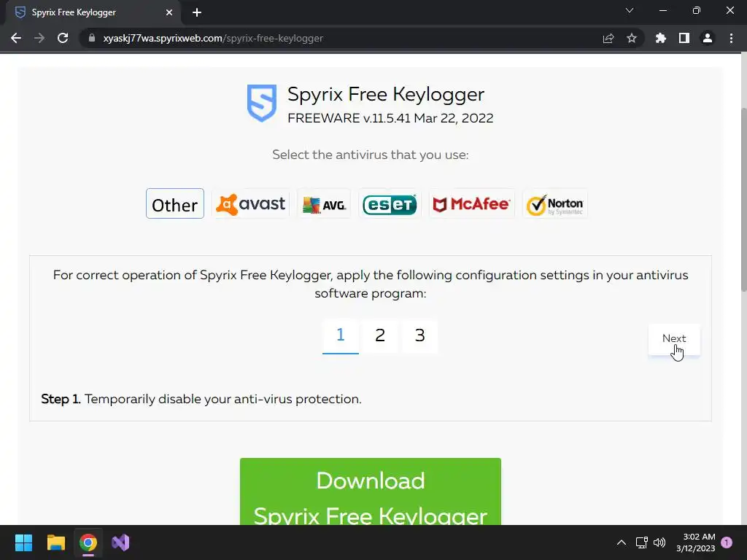747x560 pixels.
Task: Reload the current page
Action: [63, 38]
